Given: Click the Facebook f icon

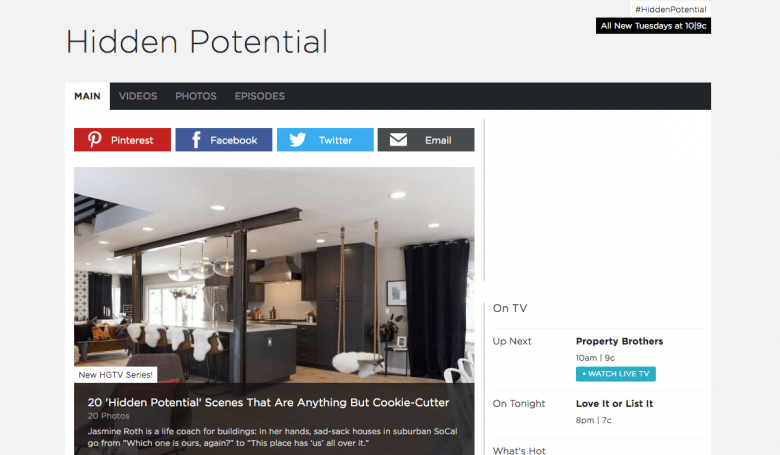Looking at the screenshot, I should pos(196,140).
